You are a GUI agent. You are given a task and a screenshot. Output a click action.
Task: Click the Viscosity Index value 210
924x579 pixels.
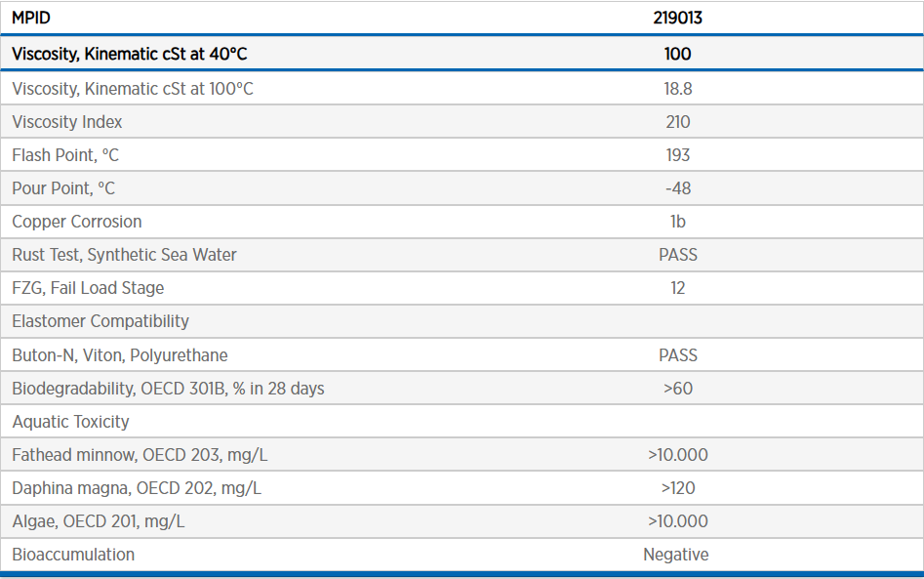coord(678,121)
